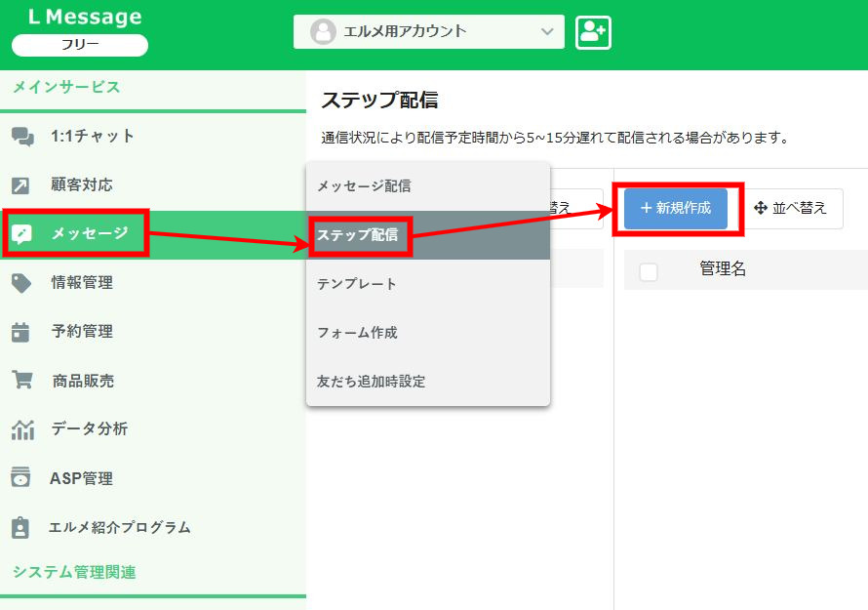Open the エルメ用アカウント account dropdown
Viewport: 868px width, 610px height.
click(429, 31)
